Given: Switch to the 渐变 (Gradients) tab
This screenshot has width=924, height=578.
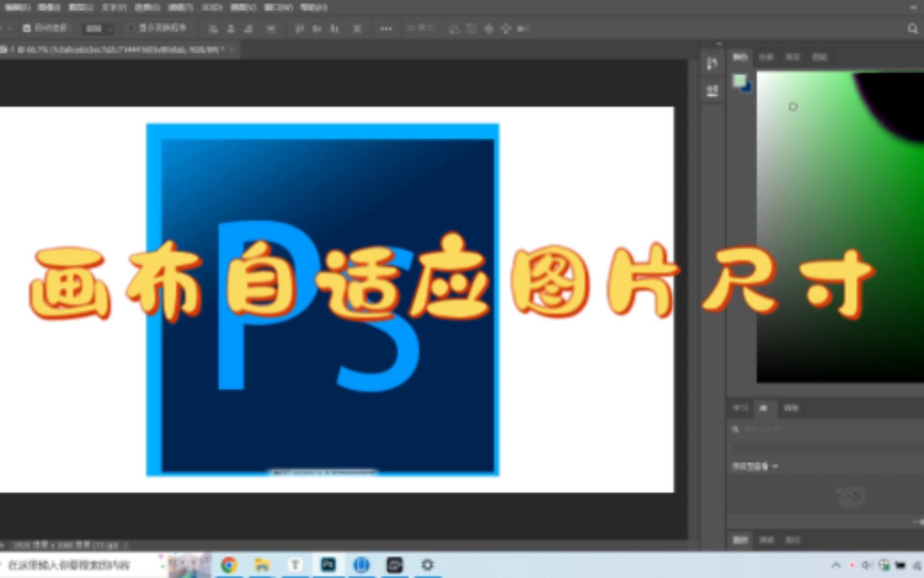Looking at the screenshot, I should pyautogui.click(x=792, y=57).
